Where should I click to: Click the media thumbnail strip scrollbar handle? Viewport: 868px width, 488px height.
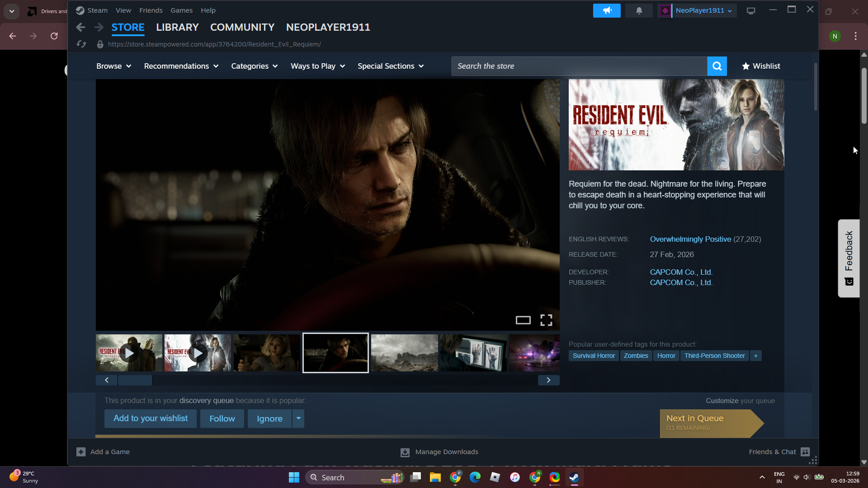(x=135, y=380)
